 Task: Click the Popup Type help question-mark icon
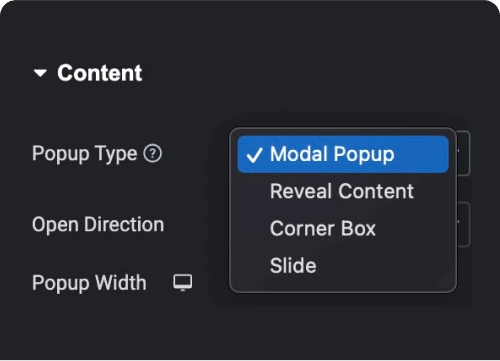(x=153, y=154)
